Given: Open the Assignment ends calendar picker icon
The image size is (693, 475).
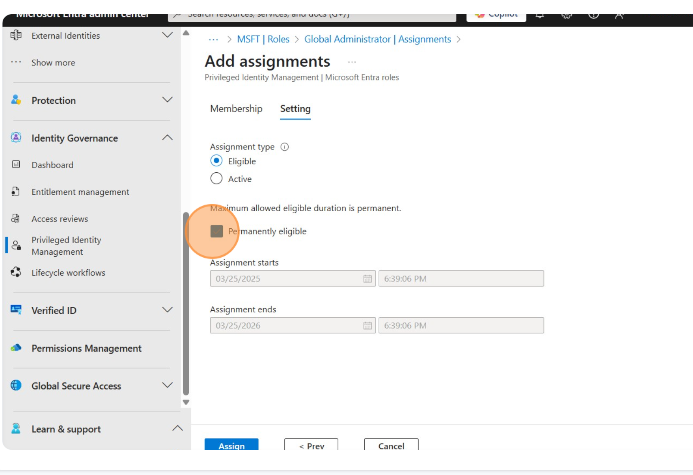Looking at the screenshot, I should (x=367, y=325).
